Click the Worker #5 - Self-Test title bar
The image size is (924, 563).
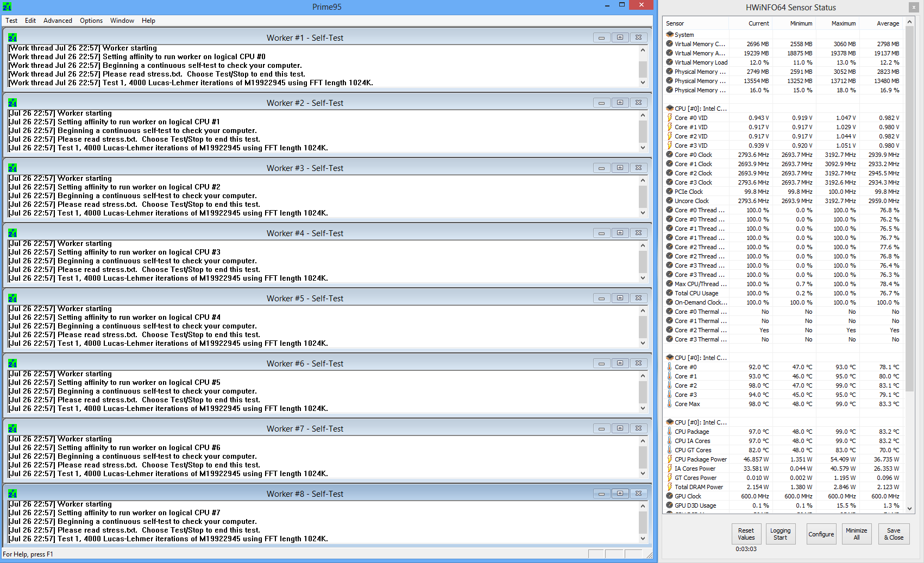pos(305,298)
